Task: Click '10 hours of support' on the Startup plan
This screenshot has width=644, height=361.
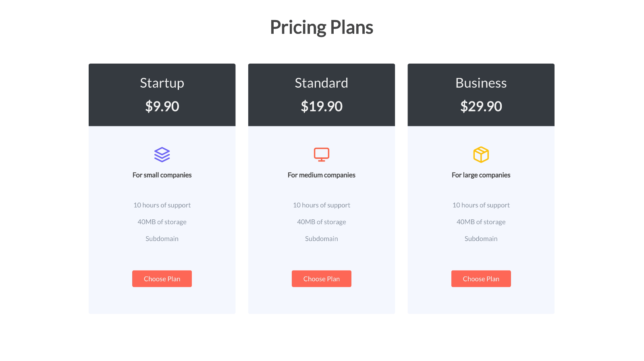Action: 162,205
